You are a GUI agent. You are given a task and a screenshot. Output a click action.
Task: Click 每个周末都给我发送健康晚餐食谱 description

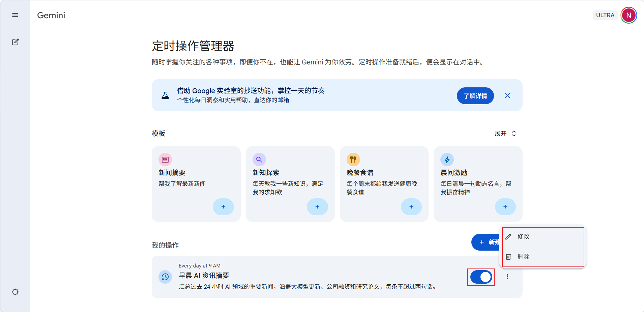coord(382,188)
